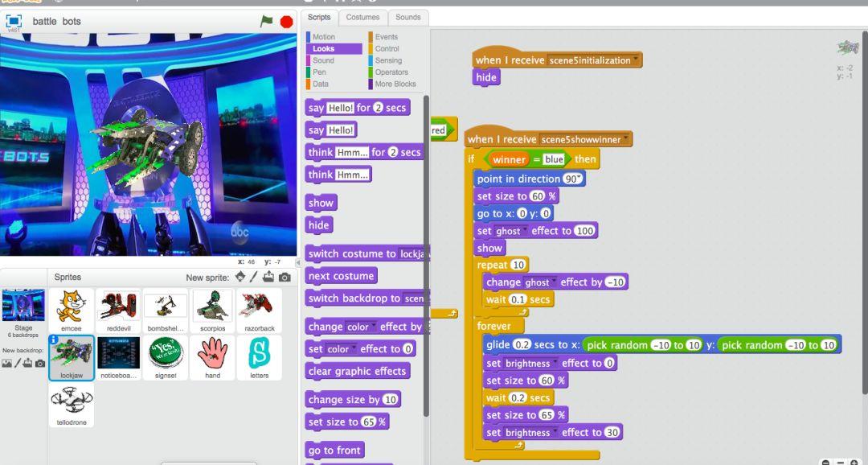Open direction 90 dropdown in point block
The width and height of the screenshot is (868, 465).
point(579,179)
